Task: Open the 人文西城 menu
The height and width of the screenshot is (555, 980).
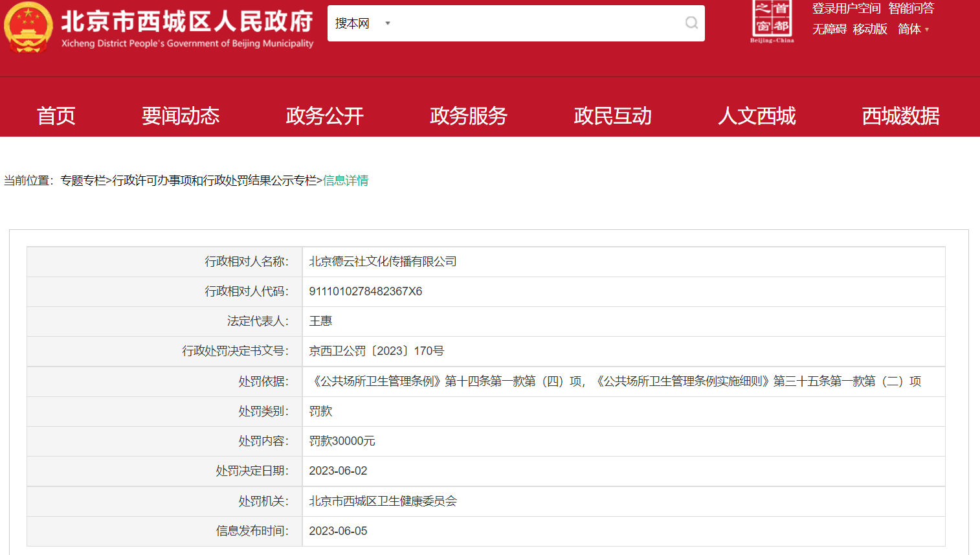Action: pyautogui.click(x=756, y=116)
